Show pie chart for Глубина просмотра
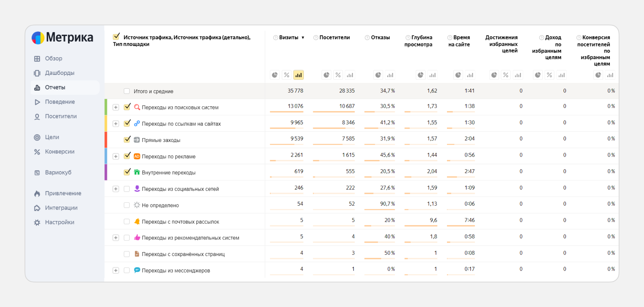Screen dimensions: 644x307 click(x=421, y=75)
